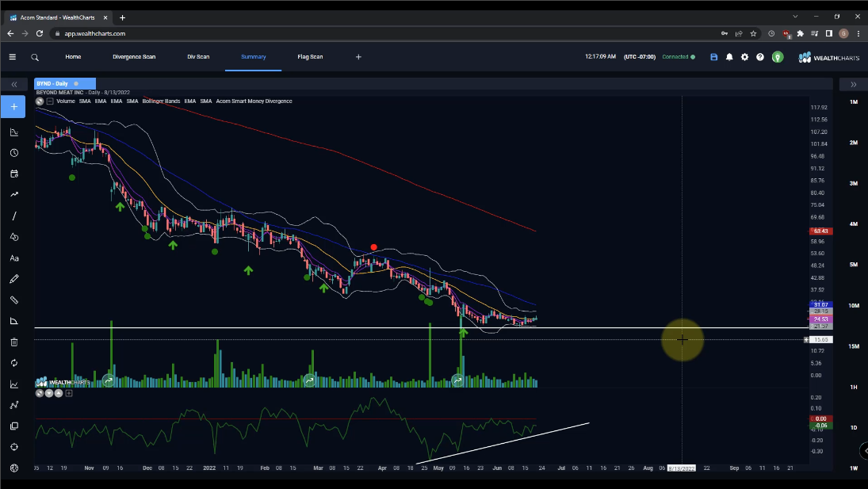Screen dimensions: 868x489
Task: Open the indicators line-chart icon
Action: (x=13, y=384)
